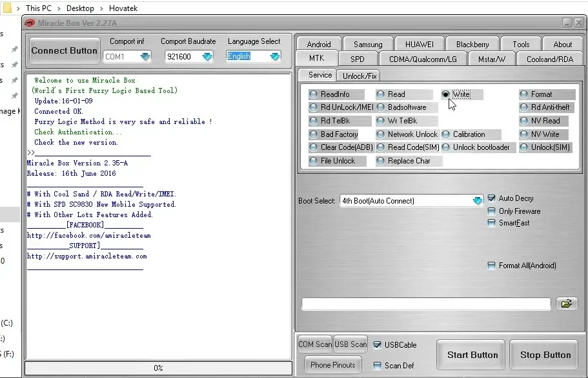Viewport: 588px width, 378px height.
Task: Open the Coolsand/RDA tab
Action: [x=550, y=59]
